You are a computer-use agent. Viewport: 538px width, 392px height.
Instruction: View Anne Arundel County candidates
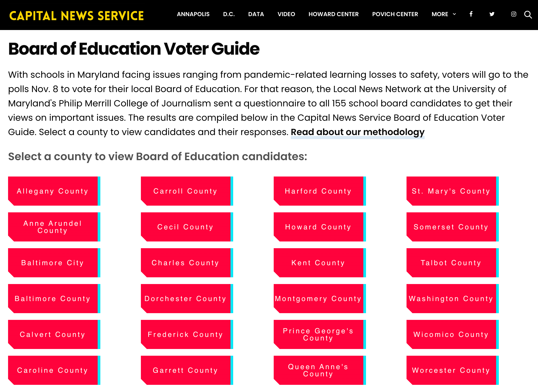coord(53,227)
